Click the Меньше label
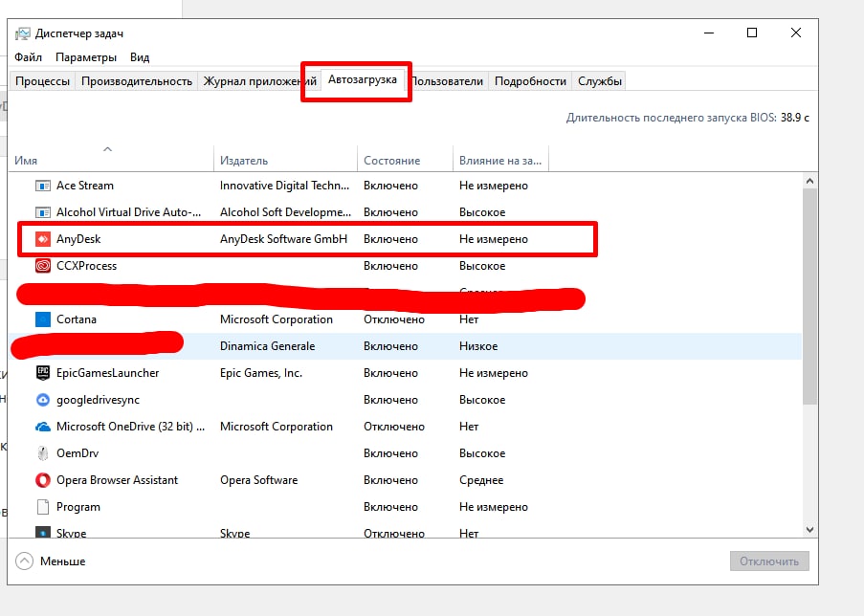The width and height of the screenshot is (864, 616). click(63, 561)
